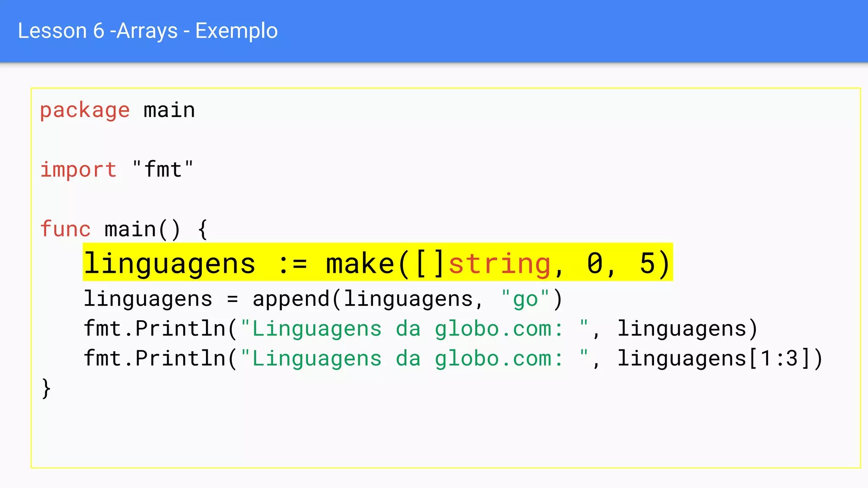
Task: Click the 'import "fmt"' code line
Action: pyautogui.click(x=117, y=169)
